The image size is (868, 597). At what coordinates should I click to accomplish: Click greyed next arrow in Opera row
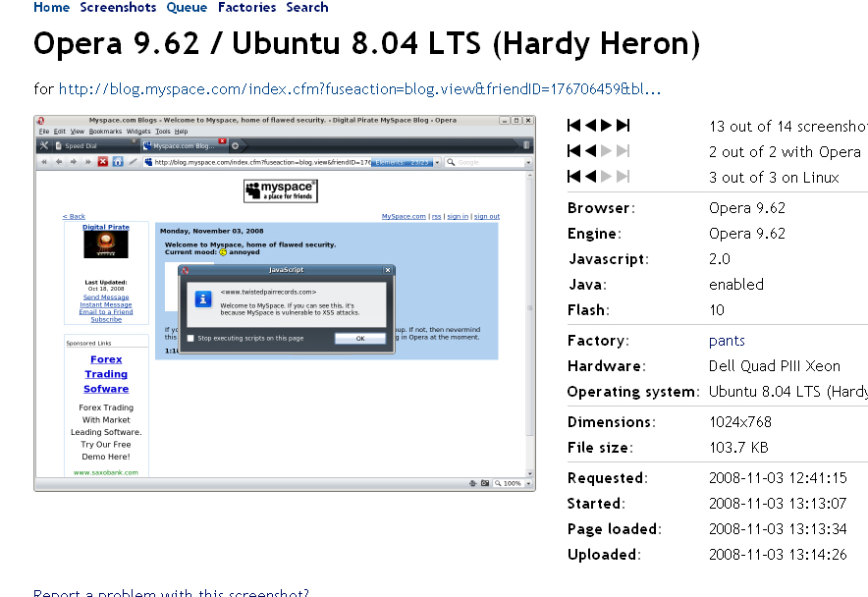pos(607,151)
